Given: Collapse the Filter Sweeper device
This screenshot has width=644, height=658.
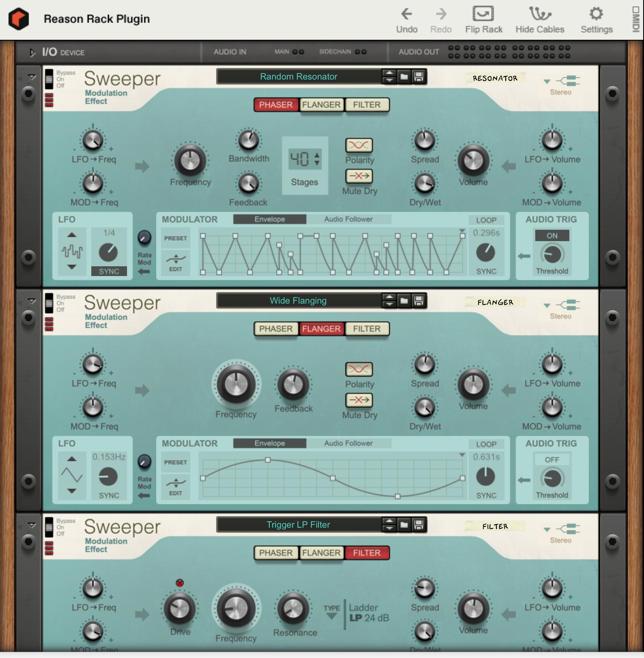Looking at the screenshot, I should 31,525.
